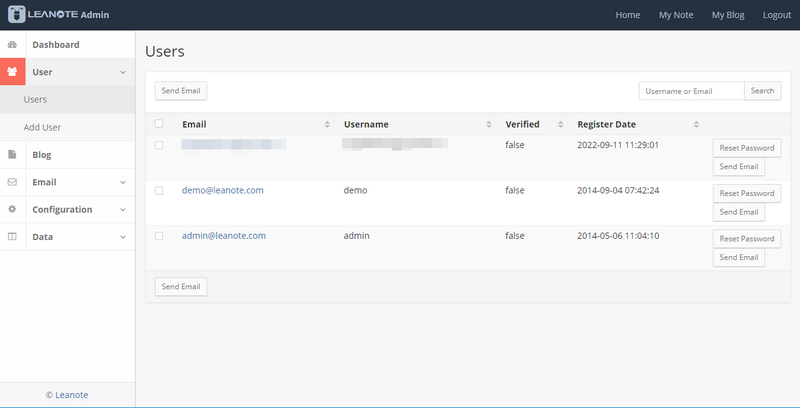The height and width of the screenshot is (408, 800).
Task: Check the box for demo@leanote.com row
Action: [159, 191]
